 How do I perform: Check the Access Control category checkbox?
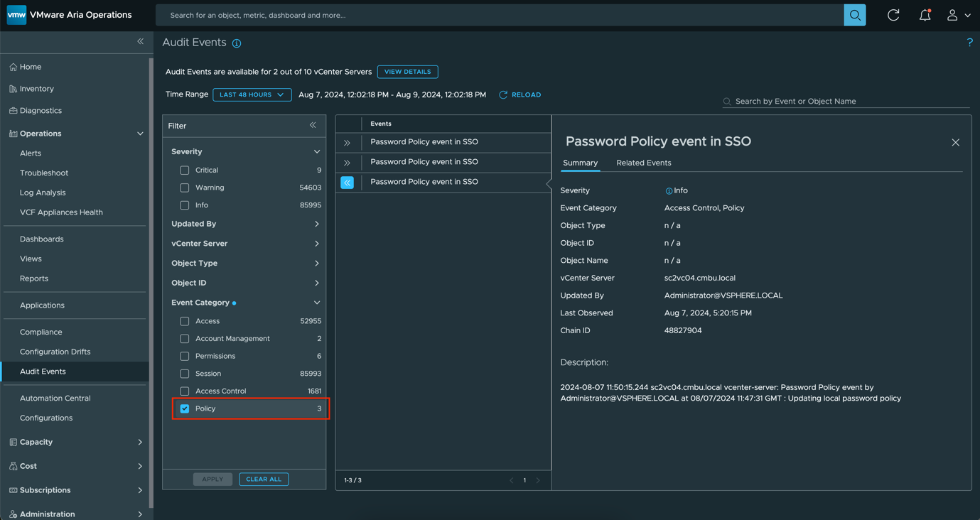pos(185,391)
